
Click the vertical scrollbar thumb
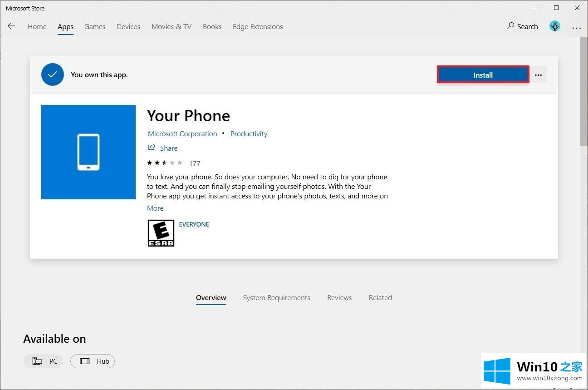click(x=584, y=91)
